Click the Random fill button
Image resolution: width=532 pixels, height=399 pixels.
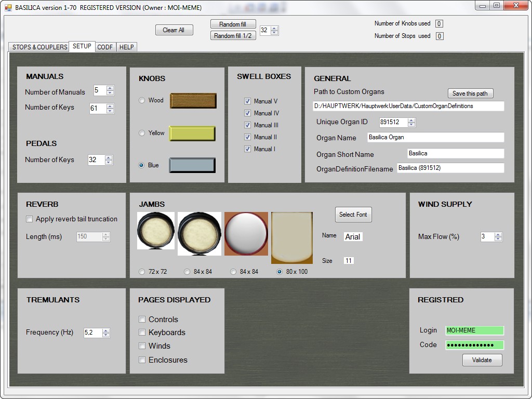click(233, 24)
